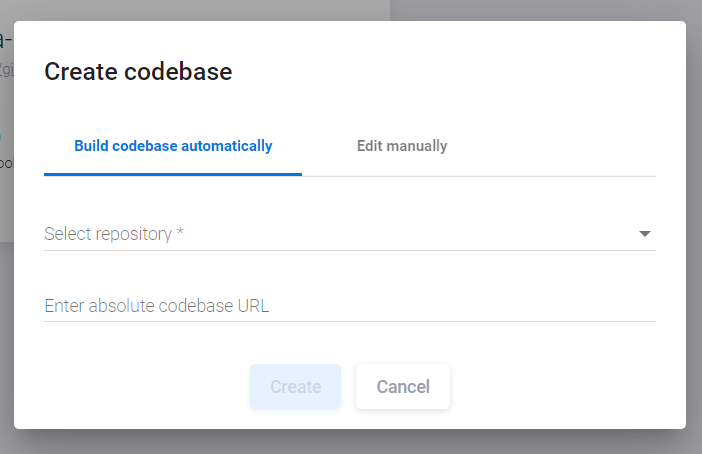Focus the absolute codebase URL field
702x454 pixels.
tap(350, 306)
